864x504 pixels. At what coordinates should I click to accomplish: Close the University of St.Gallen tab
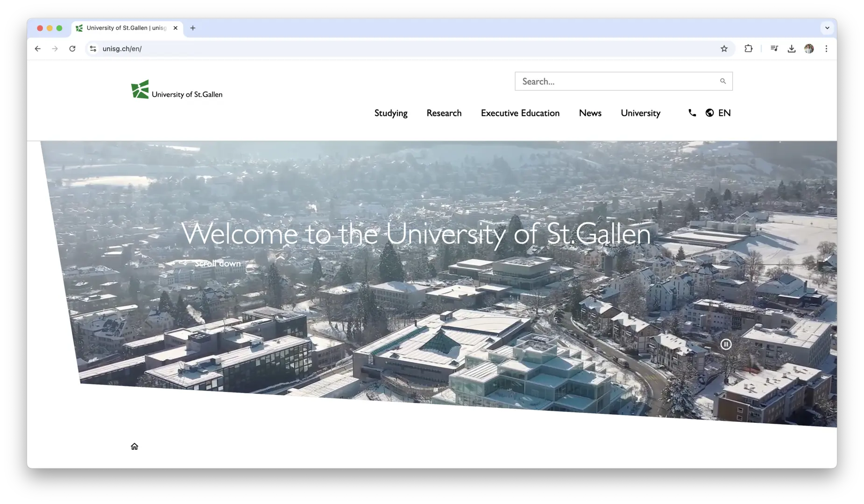point(175,28)
